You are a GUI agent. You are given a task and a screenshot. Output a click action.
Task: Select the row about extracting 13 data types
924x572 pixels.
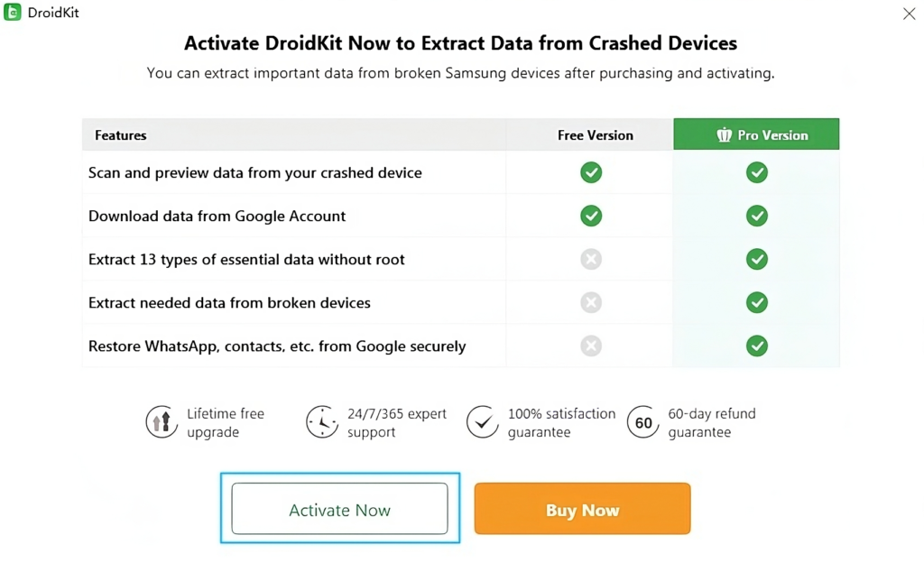pyautogui.click(x=245, y=259)
